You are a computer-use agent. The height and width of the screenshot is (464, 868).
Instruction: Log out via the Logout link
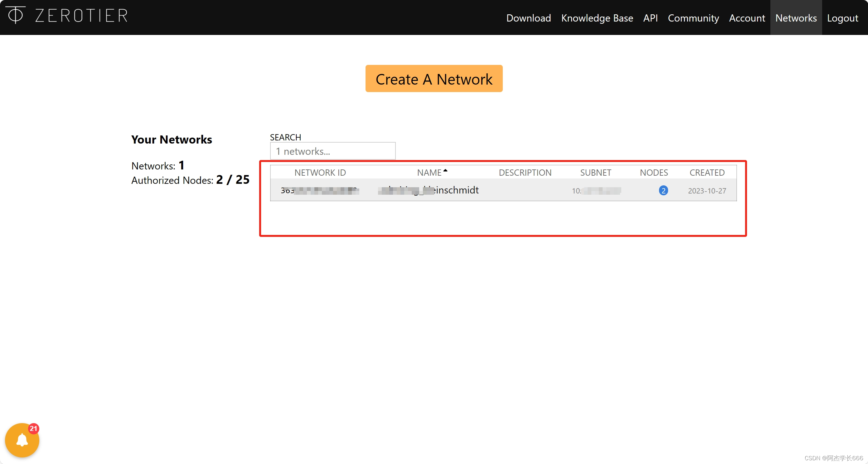(842, 18)
